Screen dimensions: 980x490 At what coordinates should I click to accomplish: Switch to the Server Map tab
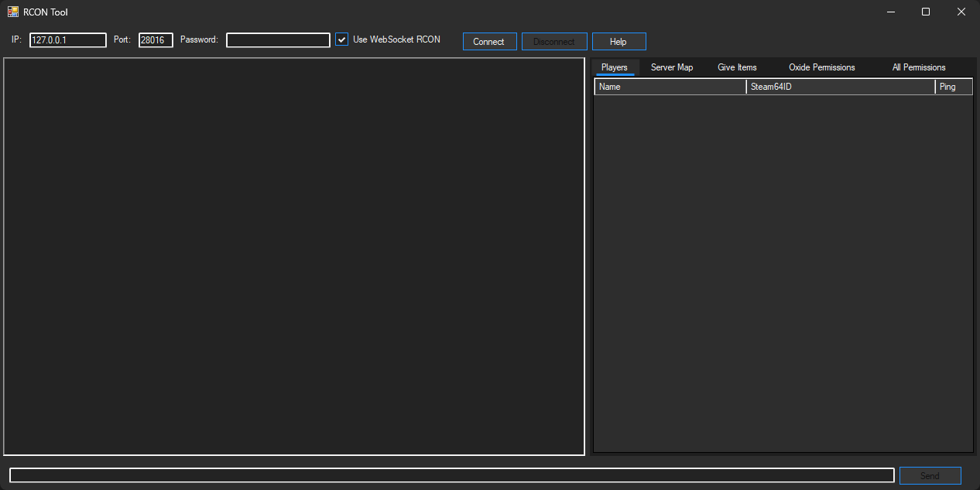click(671, 67)
